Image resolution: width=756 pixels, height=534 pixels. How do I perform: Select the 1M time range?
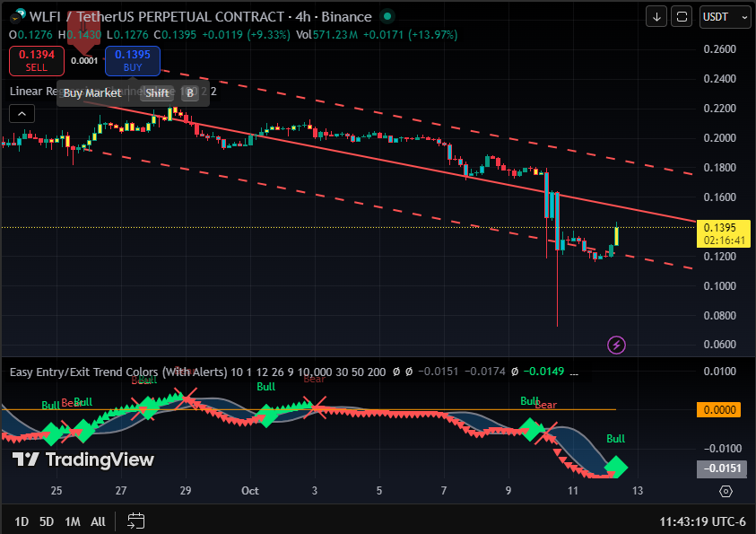[x=73, y=521]
